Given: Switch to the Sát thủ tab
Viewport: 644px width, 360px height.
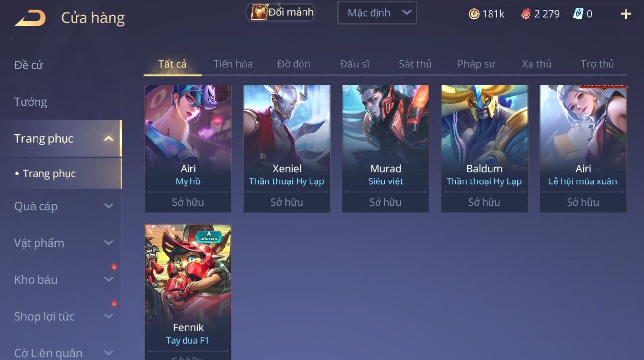Looking at the screenshot, I should tap(415, 64).
